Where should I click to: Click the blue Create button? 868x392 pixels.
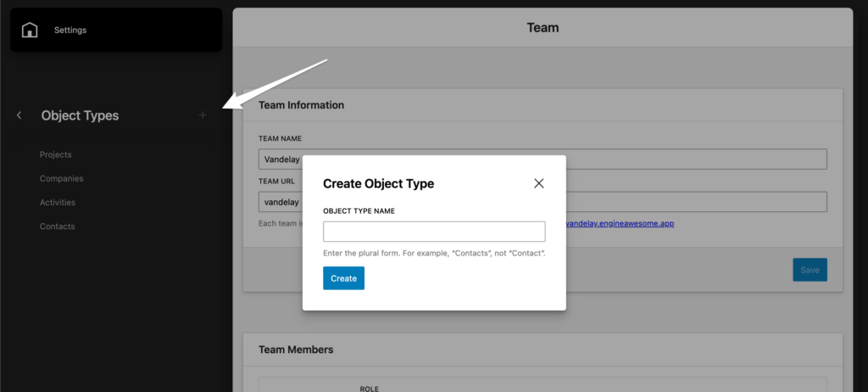point(344,278)
